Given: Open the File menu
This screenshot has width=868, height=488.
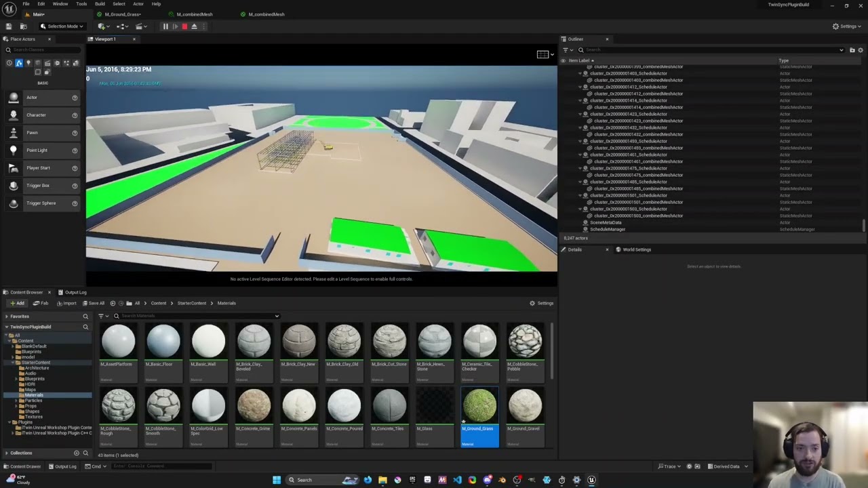Looking at the screenshot, I should tap(26, 4).
